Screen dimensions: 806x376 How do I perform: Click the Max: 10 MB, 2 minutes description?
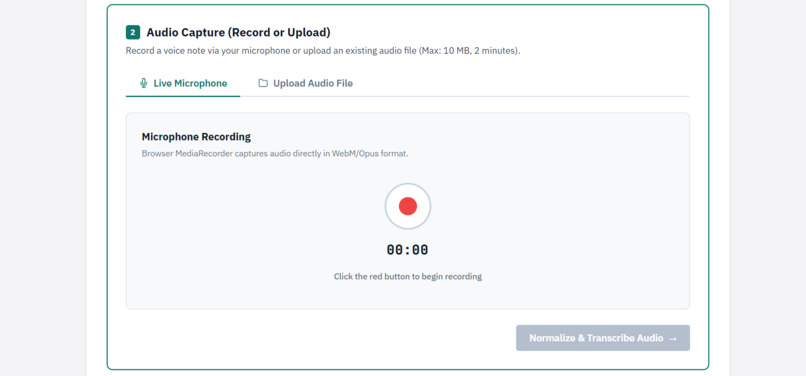click(x=323, y=51)
